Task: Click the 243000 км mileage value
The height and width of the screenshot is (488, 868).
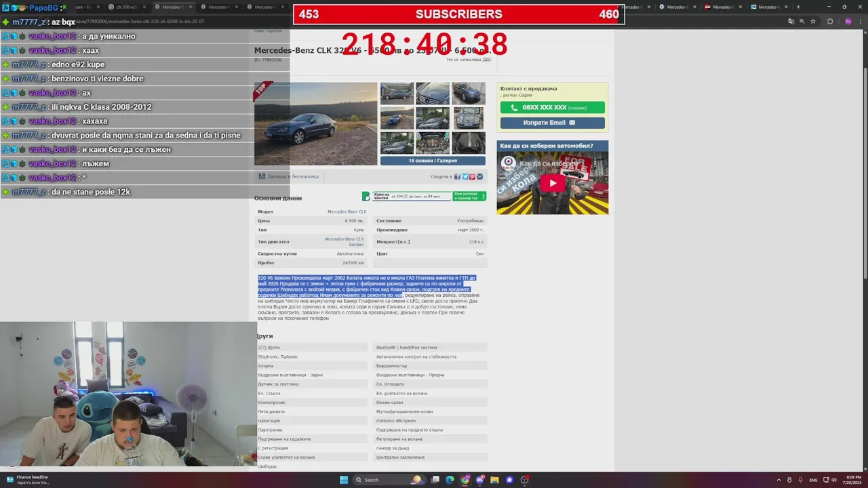Action: [353, 262]
